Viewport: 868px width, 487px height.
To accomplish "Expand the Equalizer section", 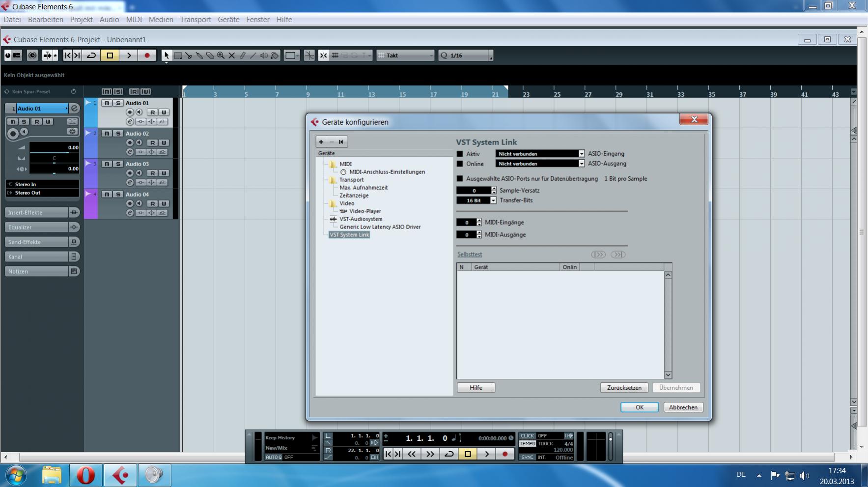I will point(42,228).
